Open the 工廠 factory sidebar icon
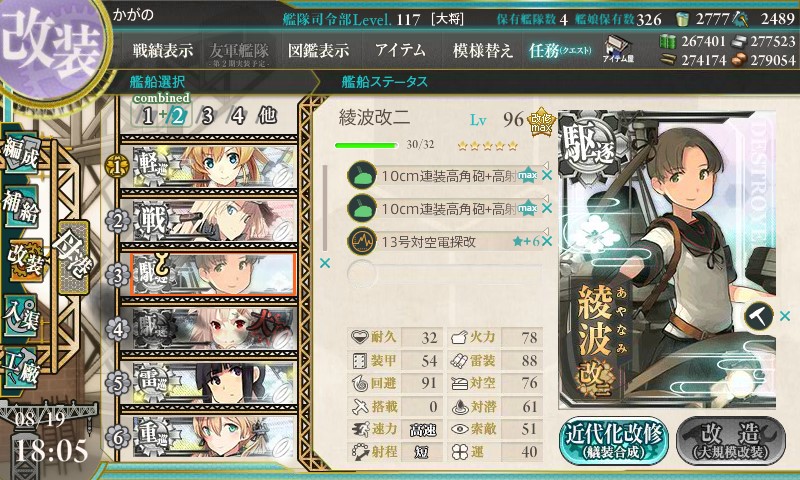Image resolution: width=800 pixels, height=480 pixels. pos(21,366)
